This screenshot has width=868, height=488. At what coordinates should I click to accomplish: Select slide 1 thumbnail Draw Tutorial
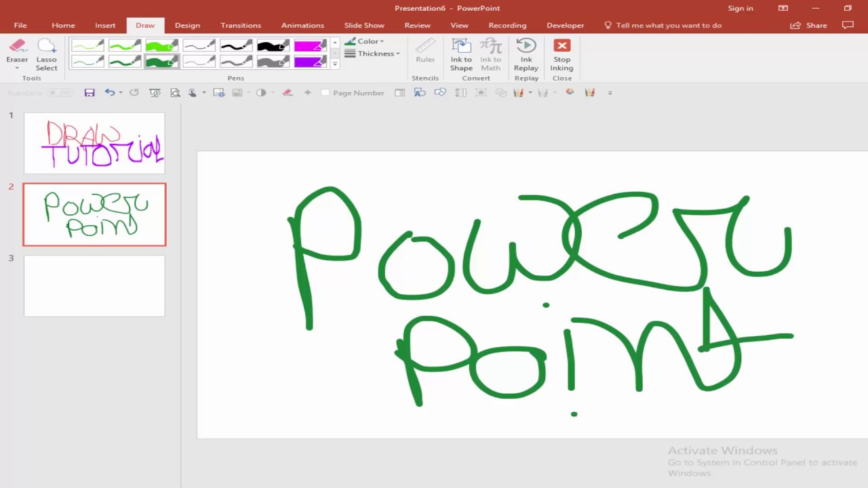(x=94, y=143)
